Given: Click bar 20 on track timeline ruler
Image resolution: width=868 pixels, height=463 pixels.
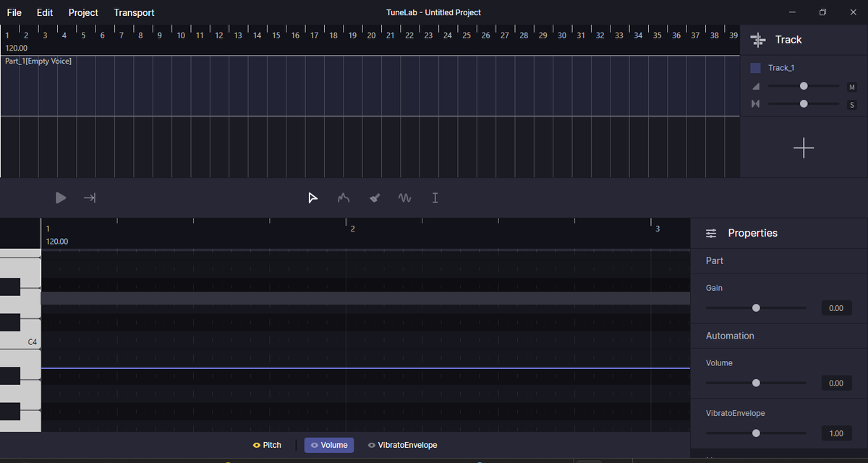Looking at the screenshot, I should click(x=371, y=35).
